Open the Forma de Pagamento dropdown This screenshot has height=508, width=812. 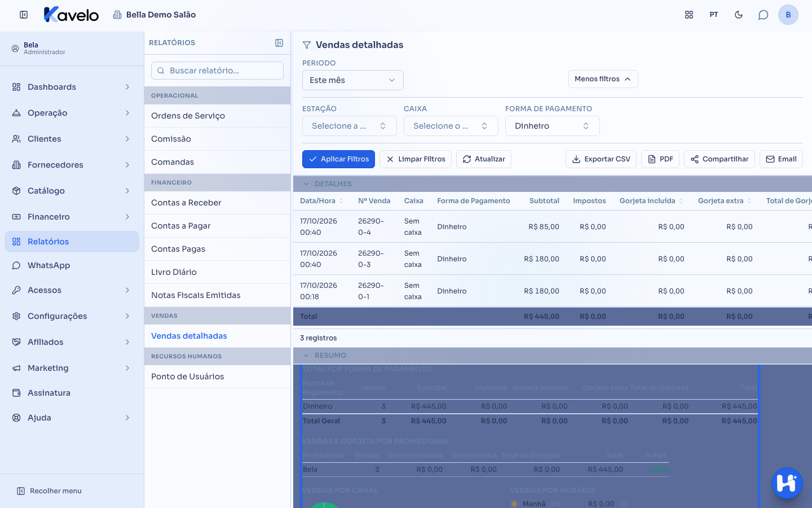pos(553,126)
